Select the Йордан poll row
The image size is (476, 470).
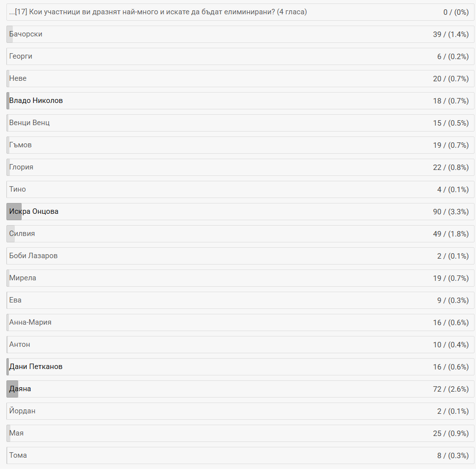(240, 411)
